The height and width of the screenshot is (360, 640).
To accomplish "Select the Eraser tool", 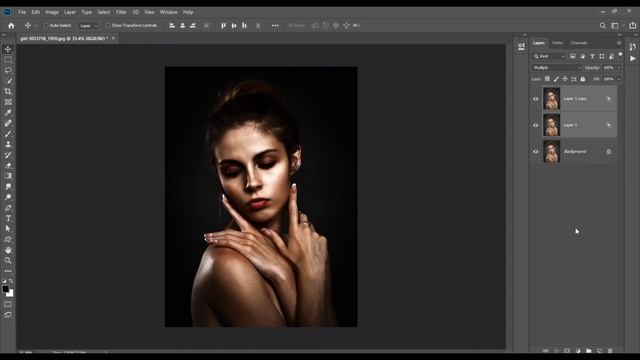I will tap(8, 166).
